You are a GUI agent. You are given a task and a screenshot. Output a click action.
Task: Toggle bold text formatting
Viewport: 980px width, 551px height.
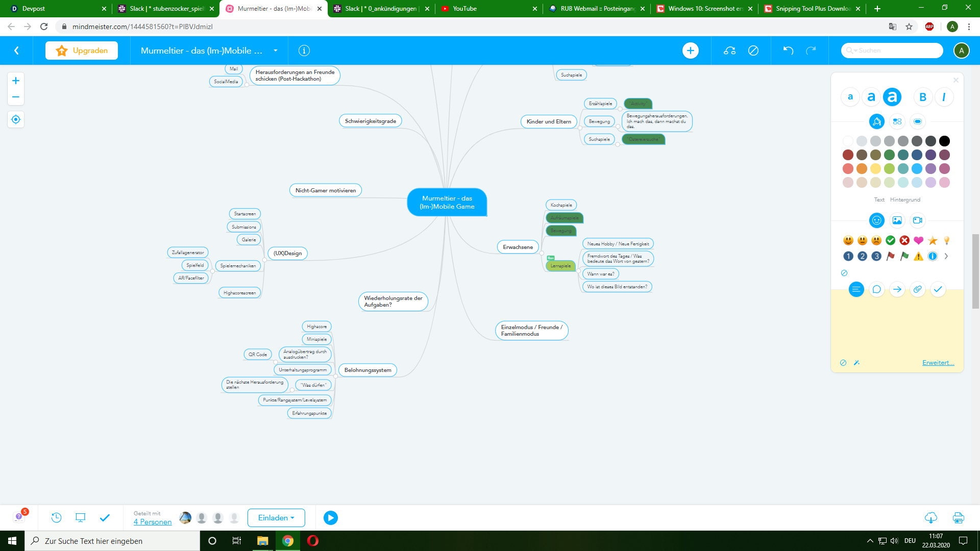[x=922, y=97]
